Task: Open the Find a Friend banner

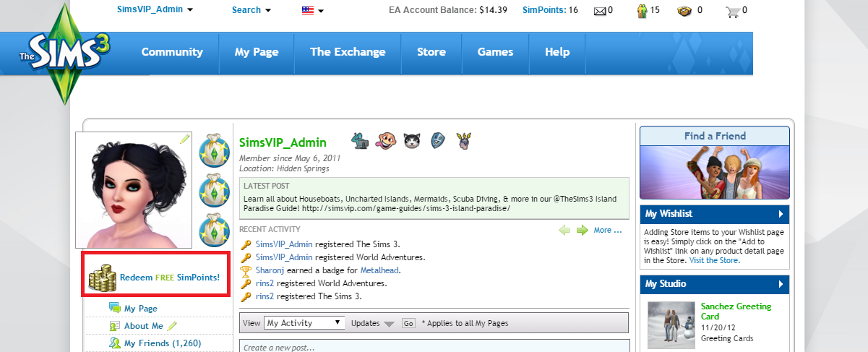Action: point(715,163)
